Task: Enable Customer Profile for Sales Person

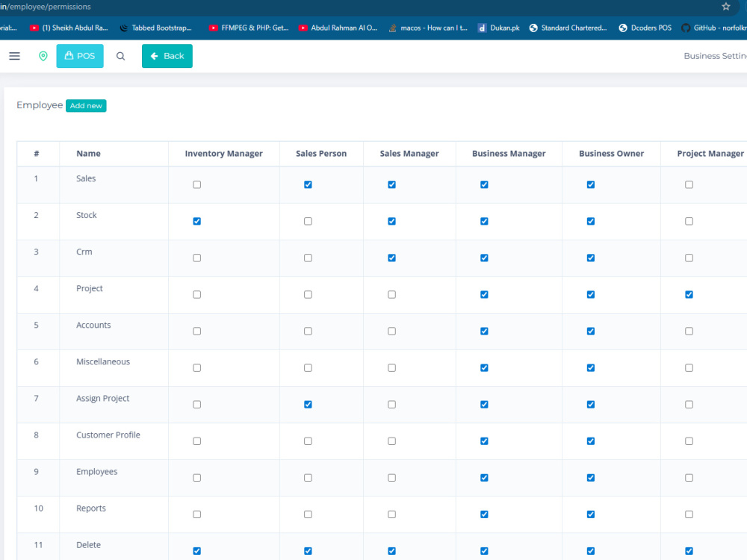Action: (308, 441)
